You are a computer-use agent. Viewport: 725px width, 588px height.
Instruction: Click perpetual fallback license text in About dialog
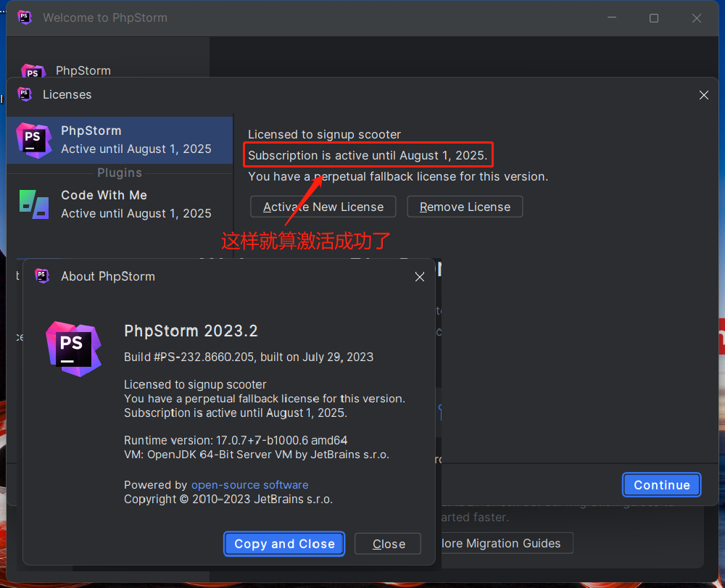[265, 399]
